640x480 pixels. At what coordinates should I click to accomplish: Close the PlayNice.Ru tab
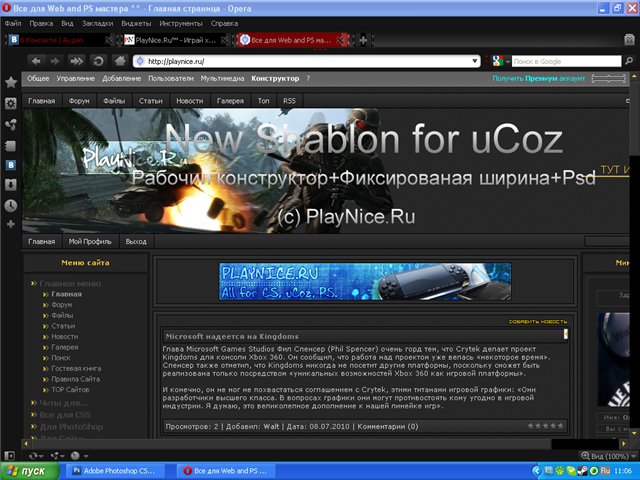224,40
